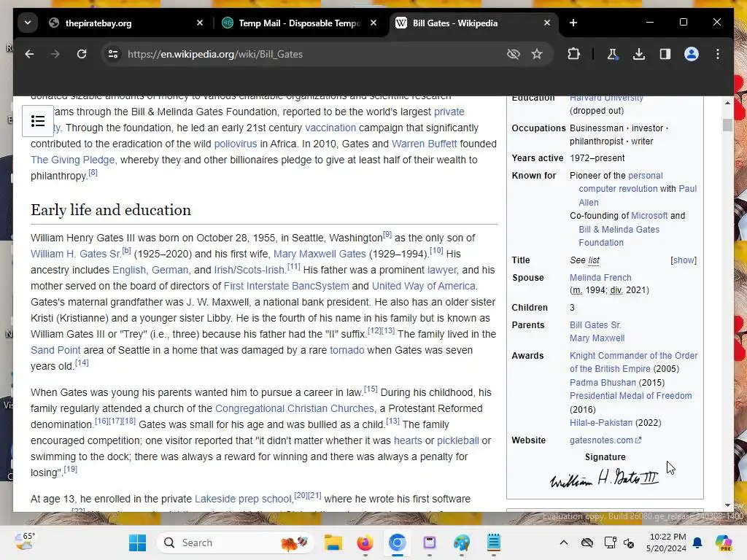Follow the First Interstate BancSystem link
The height and width of the screenshot is (560, 747).
point(286,286)
